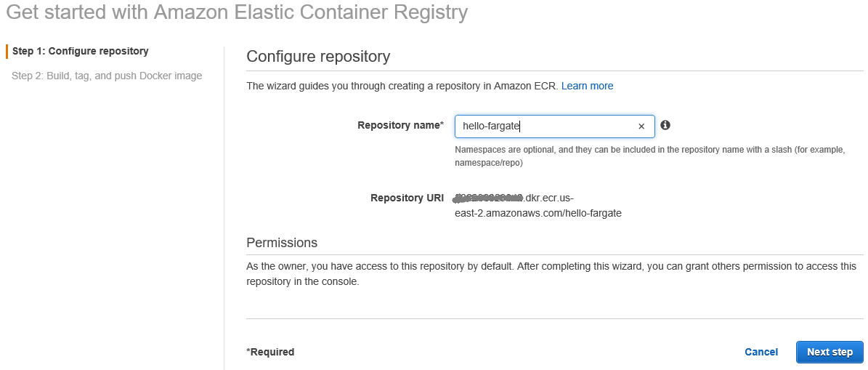Screen dimensions: 868x370
Task: Click the orange active-step marker bar
Action: click(x=7, y=51)
